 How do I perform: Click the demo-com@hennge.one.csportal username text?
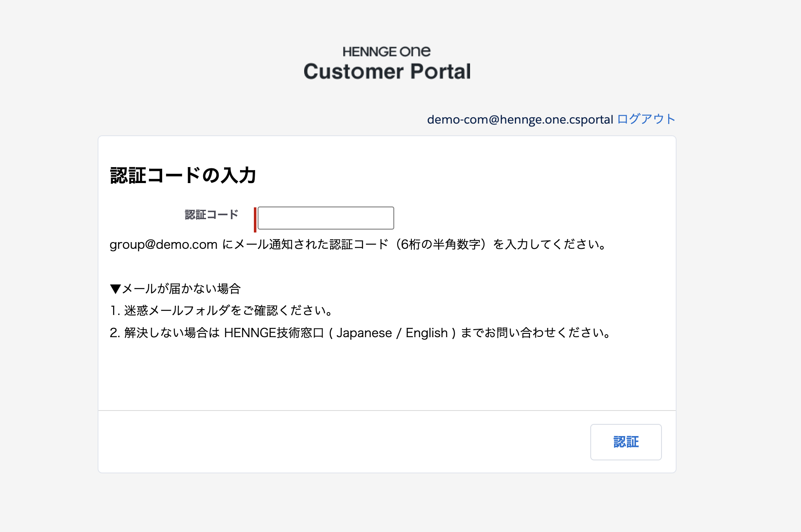click(520, 119)
